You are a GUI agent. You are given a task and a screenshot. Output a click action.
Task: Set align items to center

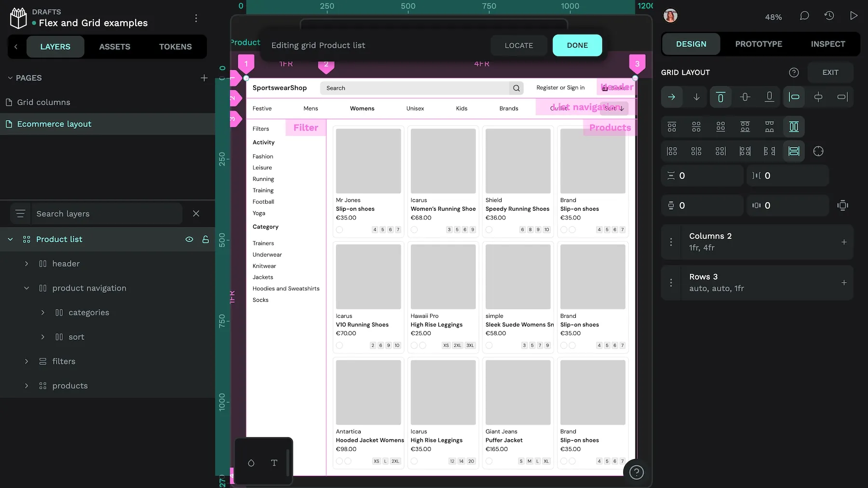[745, 96]
